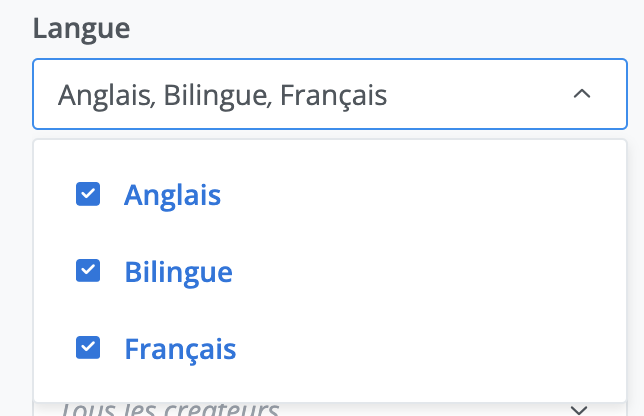Uncheck the Anglais checkbox
The image size is (644, 416).
(88, 194)
